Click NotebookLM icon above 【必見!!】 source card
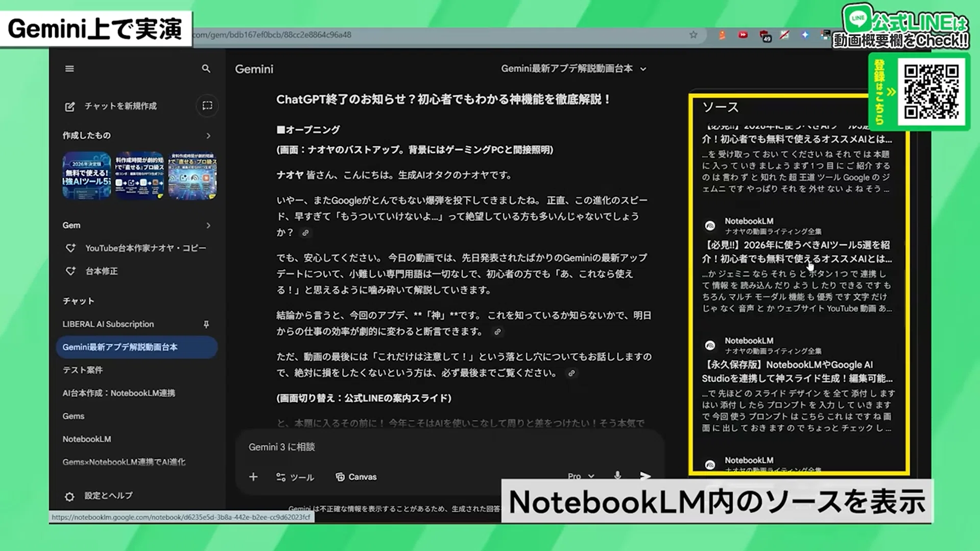This screenshot has width=980, height=551. tap(710, 226)
